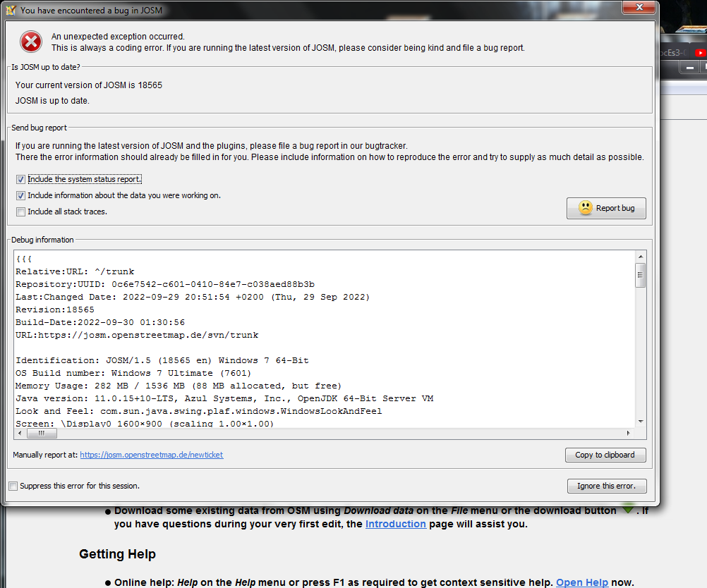Open the josm.openstreetmap.de/newticket link

click(151, 455)
